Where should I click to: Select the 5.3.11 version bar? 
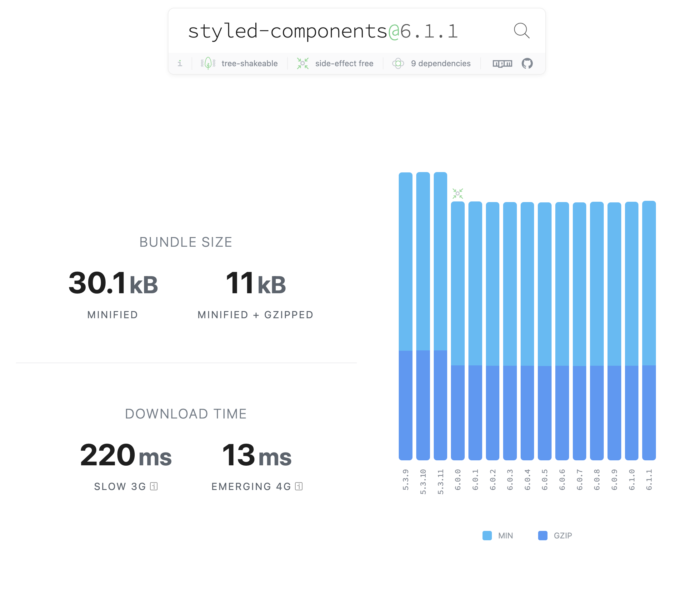click(440, 316)
